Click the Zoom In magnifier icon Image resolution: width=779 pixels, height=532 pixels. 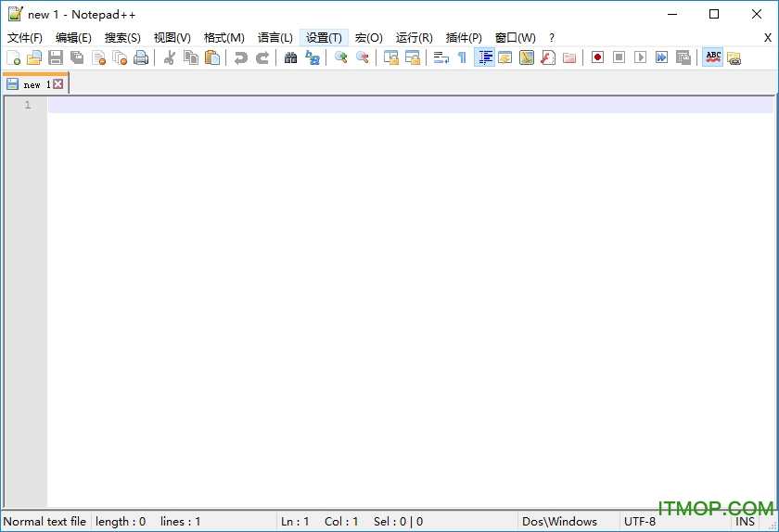341,57
